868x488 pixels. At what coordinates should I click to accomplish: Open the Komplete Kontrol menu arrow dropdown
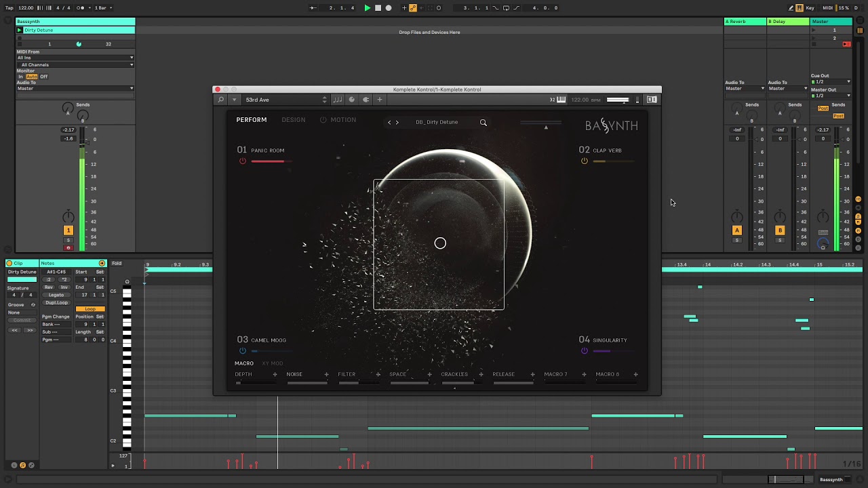click(x=234, y=100)
